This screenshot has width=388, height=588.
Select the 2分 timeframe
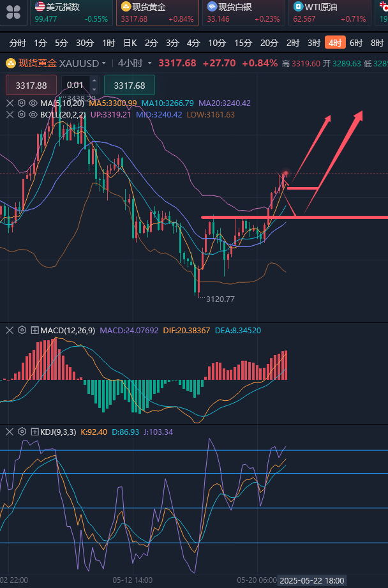pyautogui.click(x=151, y=43)
